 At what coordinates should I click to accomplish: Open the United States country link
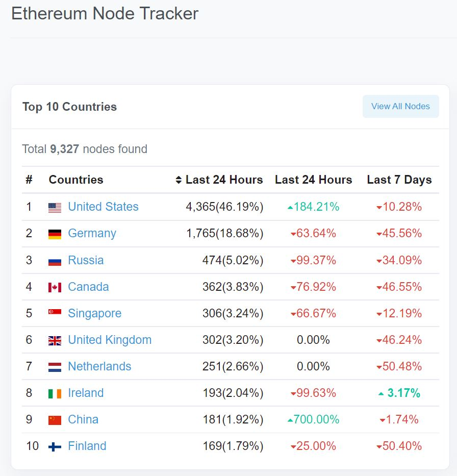click(x=103, y=207)
